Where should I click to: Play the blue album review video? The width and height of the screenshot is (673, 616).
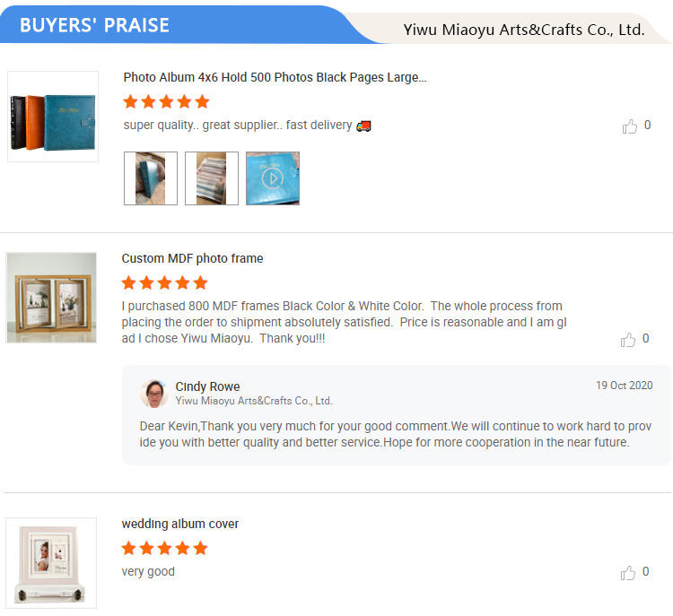pos(273,178)
